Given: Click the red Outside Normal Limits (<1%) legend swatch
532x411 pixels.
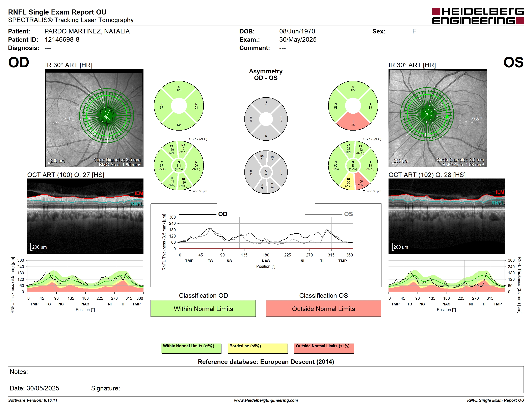Looking at the screenshot, I should click(324, 348).
